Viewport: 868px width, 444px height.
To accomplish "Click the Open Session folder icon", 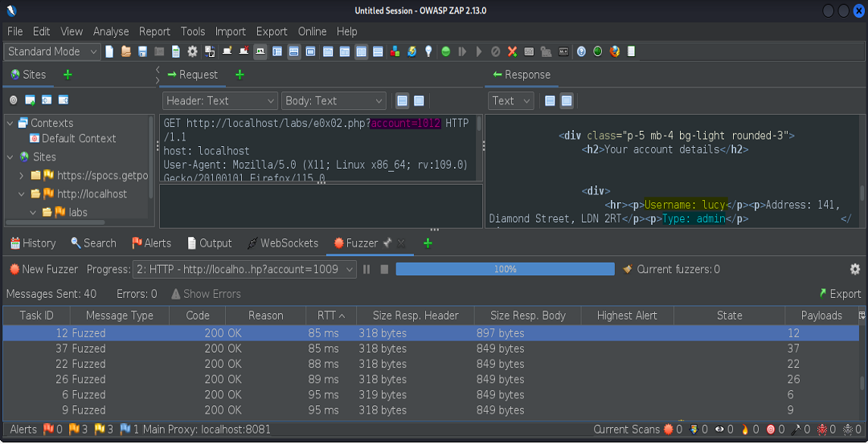I will pyautogui.click(x=126, y=52).
